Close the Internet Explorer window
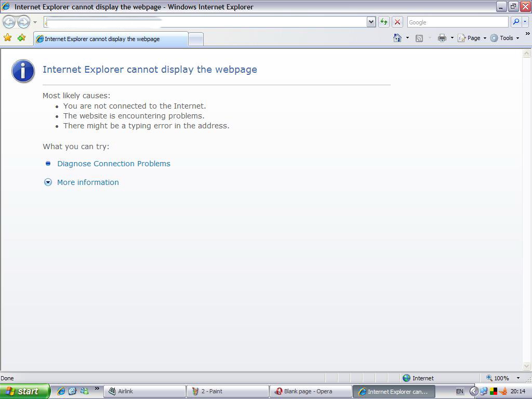The width and height of the screenshot is (532, 399). 525,6
